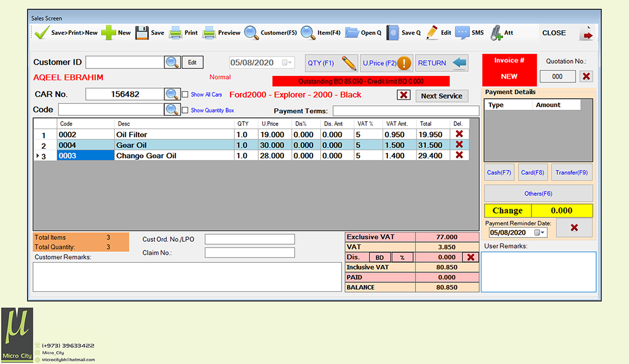Click the Customer Remarks text area
The image size is (629, 364).
(187, 277)
